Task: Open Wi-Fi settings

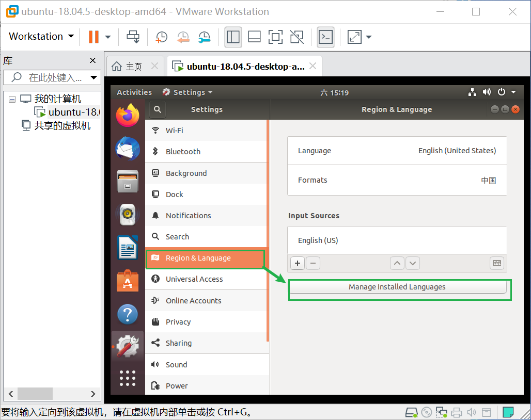Action: 206,130
